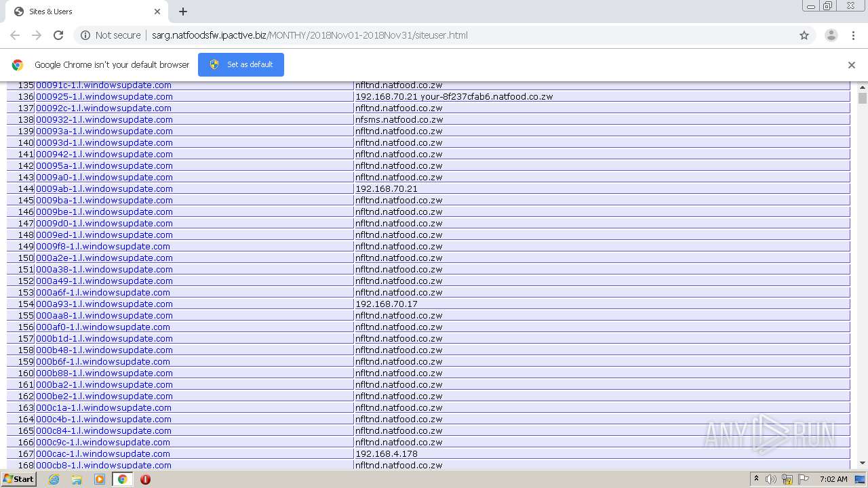Select row number 150
Screen dimensions: 868x488
[x=26, y=258]
